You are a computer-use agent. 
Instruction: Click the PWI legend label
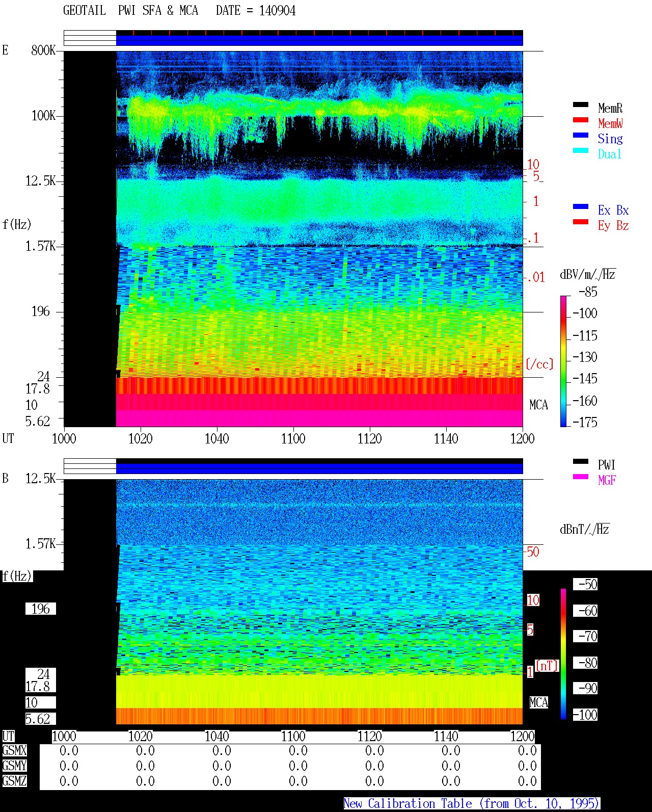point(607,465)
